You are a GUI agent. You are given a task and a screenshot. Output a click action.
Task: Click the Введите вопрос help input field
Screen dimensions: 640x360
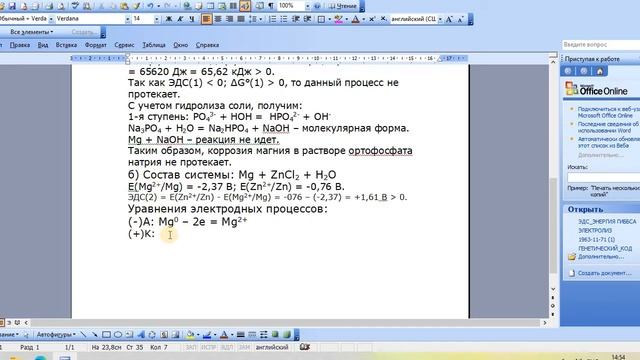pyautogui.click(x=601, y=44)
